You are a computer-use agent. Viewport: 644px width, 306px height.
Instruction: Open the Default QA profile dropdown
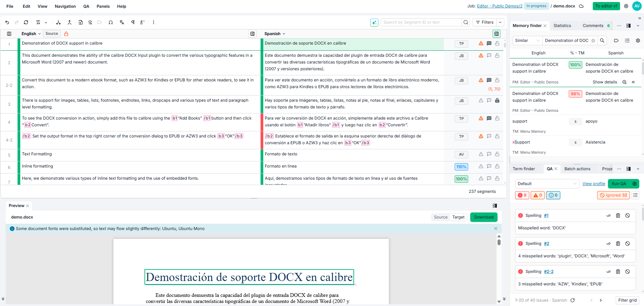coord(547,184)
